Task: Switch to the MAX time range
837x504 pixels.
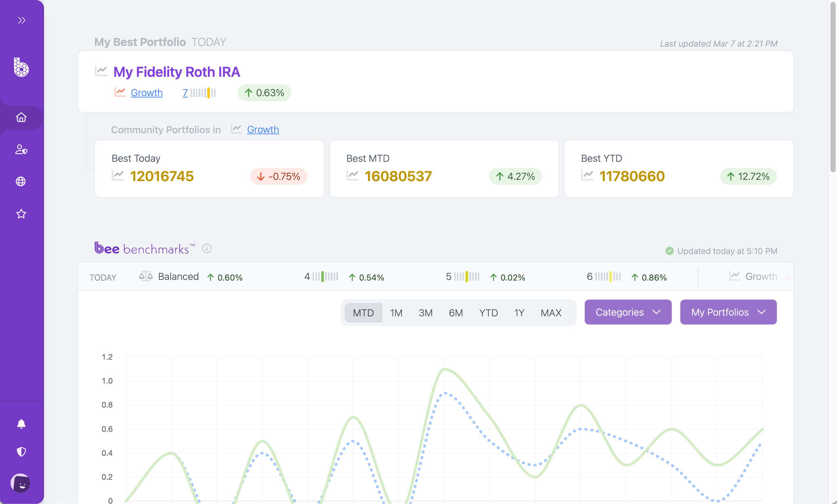Action: tap(551, 313)
